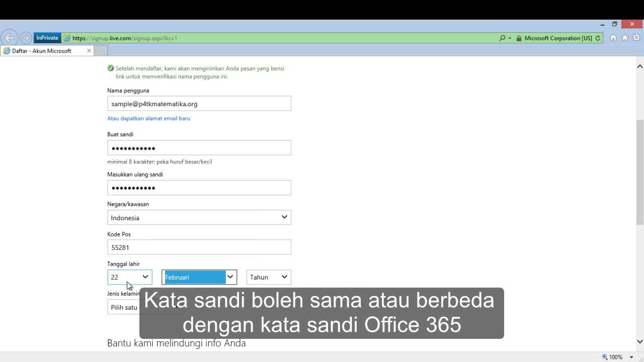Screen dimensions: 644x362
Task: Click the Bantu kami melindungi info Anda heading
Action: click(176, 343)
